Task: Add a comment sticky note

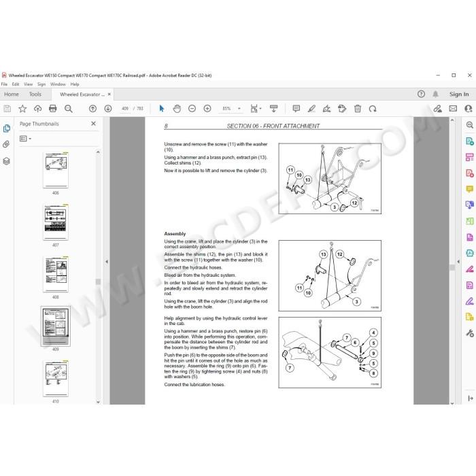Action: [x=296, y=108]
